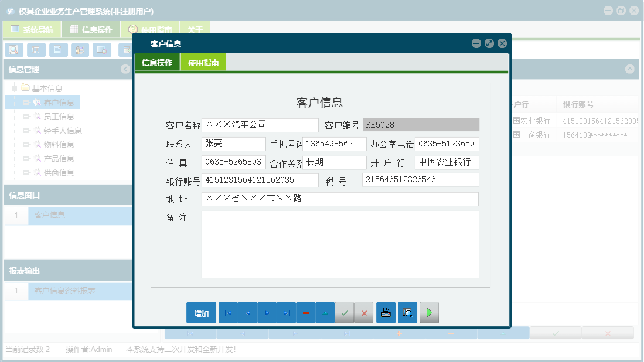Screen dimensions: 644x362
Task: Select the magnifier search icon on main toolbar
Action: pyautogui.click(x=13, y=50)
